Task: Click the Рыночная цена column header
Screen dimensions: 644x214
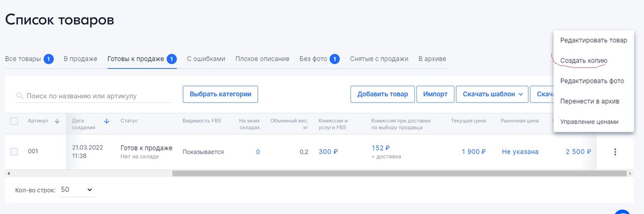Action: pyautogui.click(x=519, y=121)
